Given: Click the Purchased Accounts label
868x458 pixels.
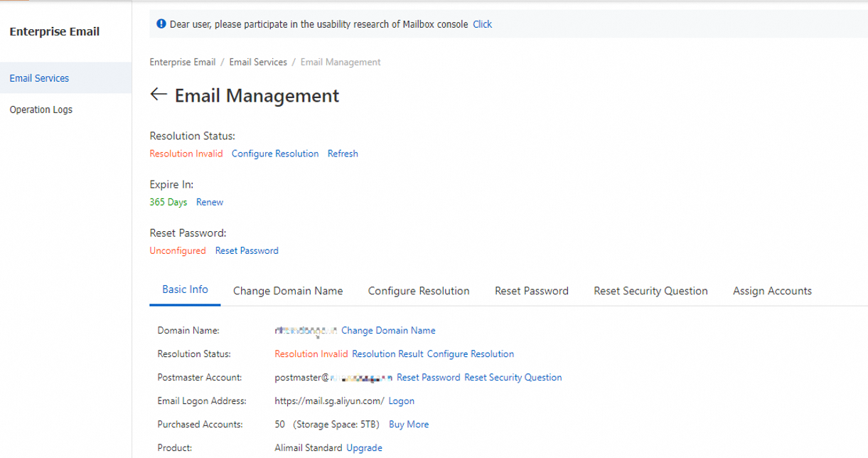Looking at the screenshot, I should [200, 424].
